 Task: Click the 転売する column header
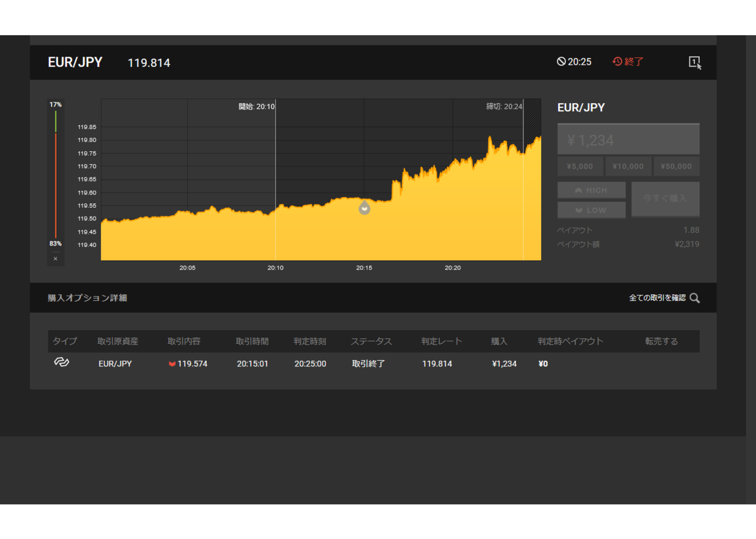click(x=661, y=341)
